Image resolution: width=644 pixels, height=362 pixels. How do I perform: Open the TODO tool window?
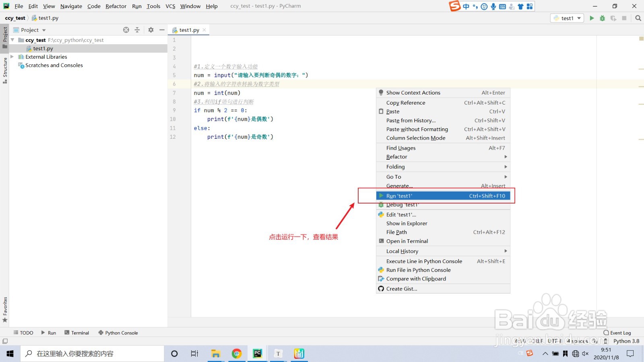23,333
